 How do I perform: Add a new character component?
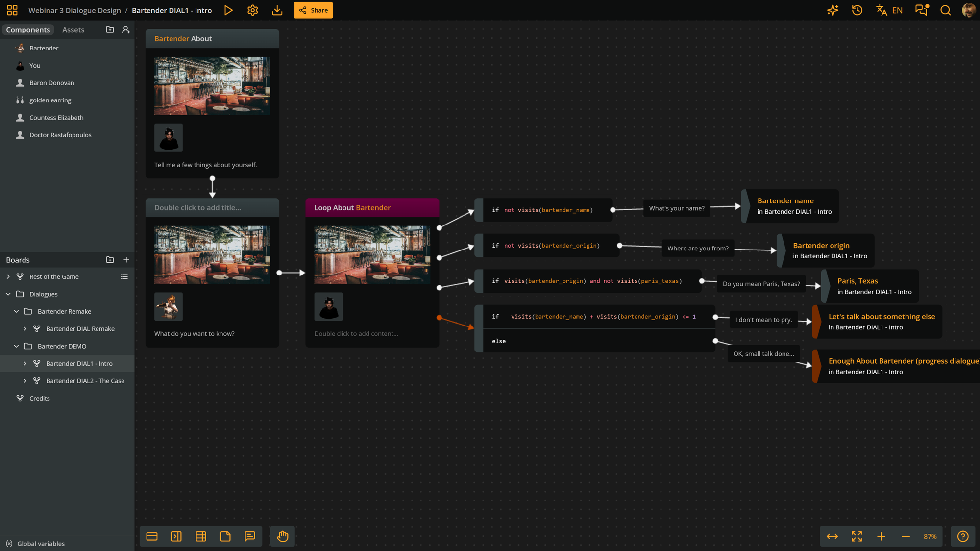[126, 30]
